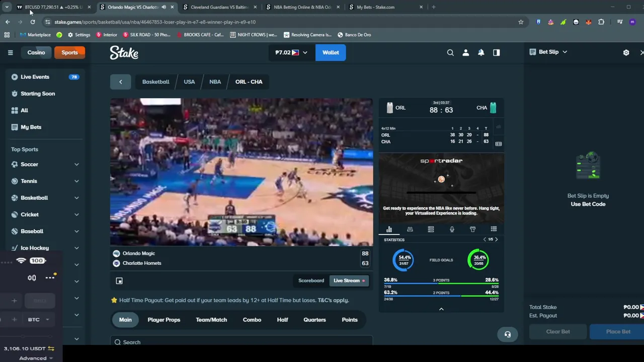Select the Main markets tab

click(x=125, y=320)
